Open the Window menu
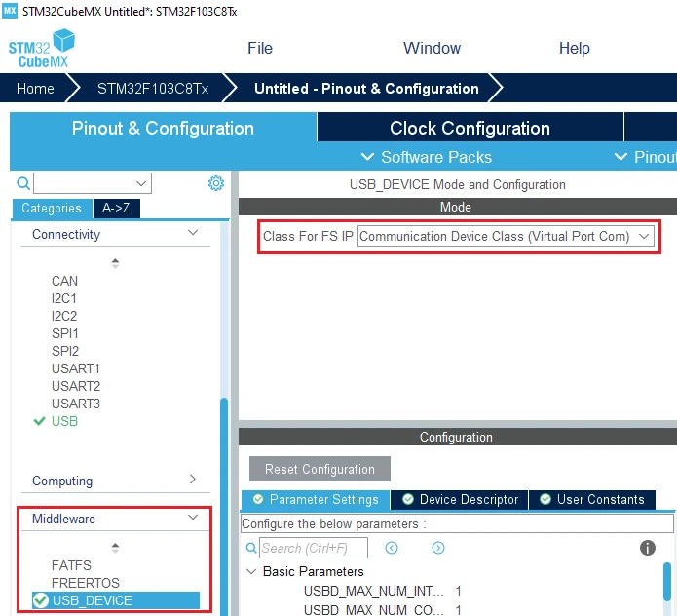677x616 pixels. [432, 48]
